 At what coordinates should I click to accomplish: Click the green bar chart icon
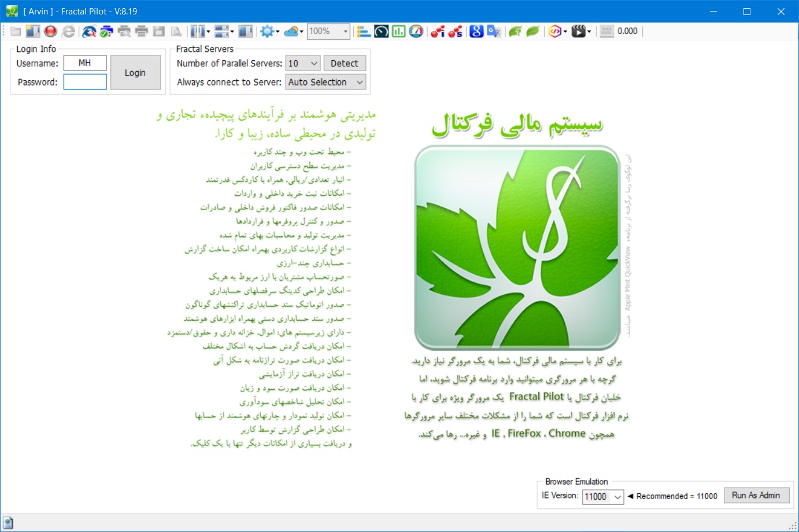coord(399,31)
